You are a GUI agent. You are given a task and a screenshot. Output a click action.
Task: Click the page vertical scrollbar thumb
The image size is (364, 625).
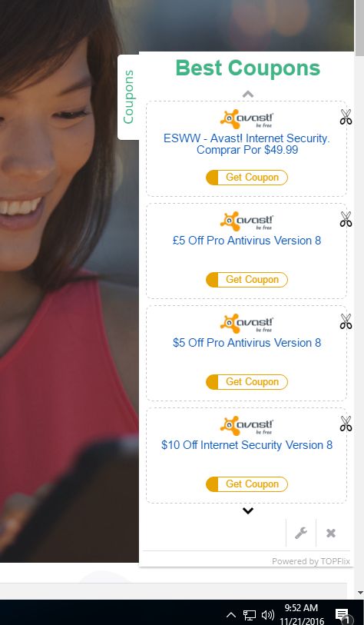point(359,26)
